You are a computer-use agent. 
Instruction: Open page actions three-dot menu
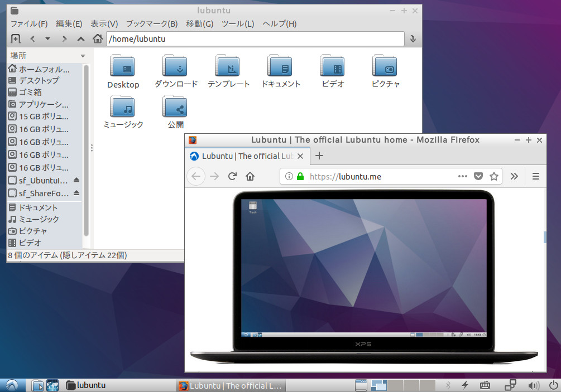pyautogui.click(x=463, y=176)
